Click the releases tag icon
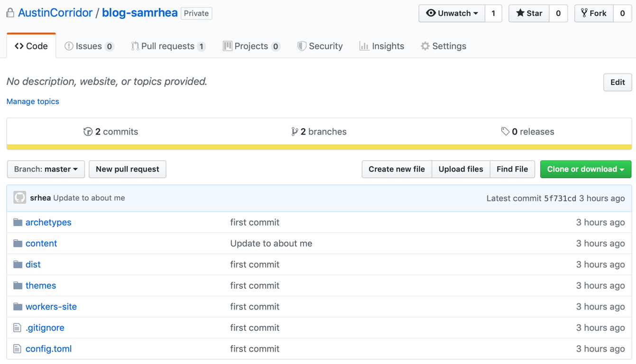This screenshot has height=364, width=636. (504, 131)
